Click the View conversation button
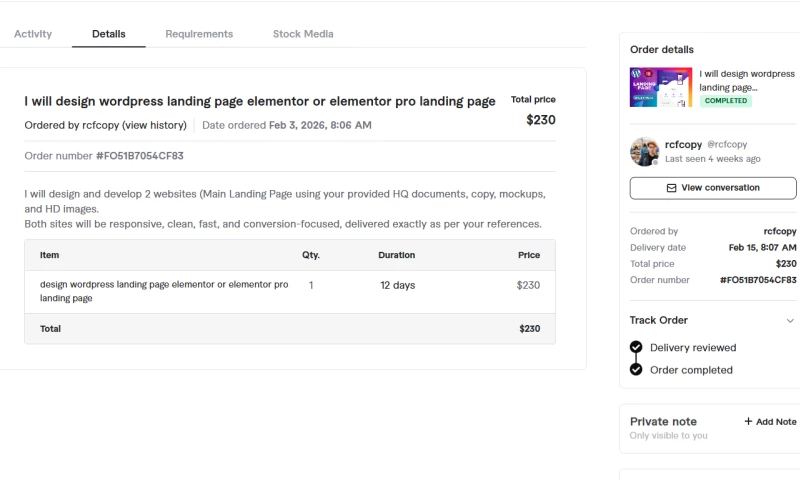 coord(713,188)
